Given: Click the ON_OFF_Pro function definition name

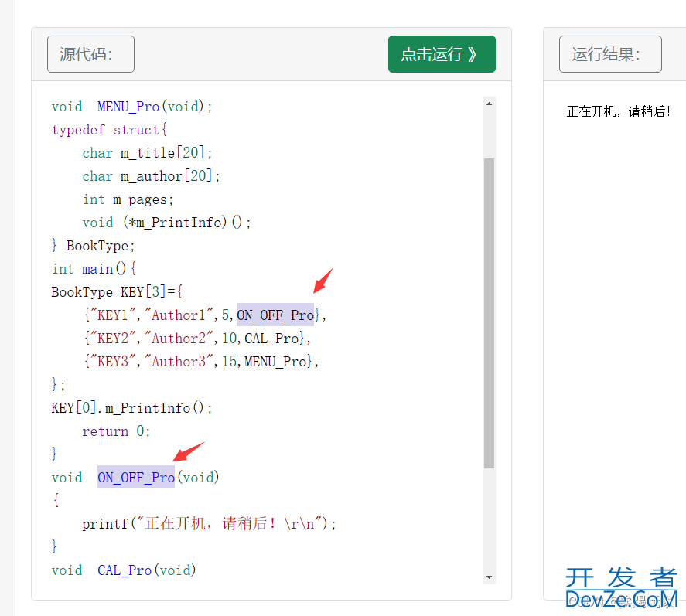Looking at the screenshot, I should 136,477.
